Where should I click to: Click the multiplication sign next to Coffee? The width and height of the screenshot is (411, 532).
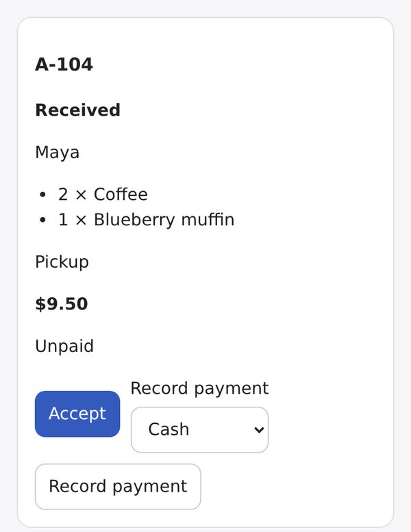[81, 195]
